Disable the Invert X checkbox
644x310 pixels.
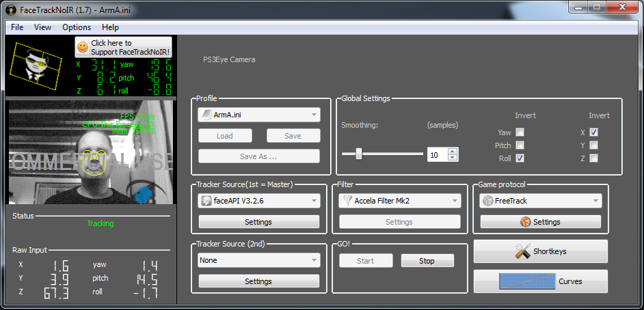coord(593,132)
